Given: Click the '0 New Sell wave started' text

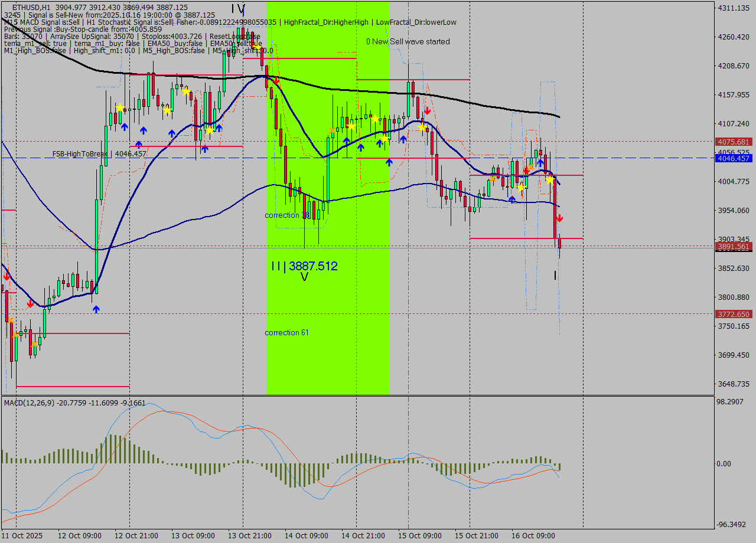Looking at the screenshot, I should coord(408,41).
